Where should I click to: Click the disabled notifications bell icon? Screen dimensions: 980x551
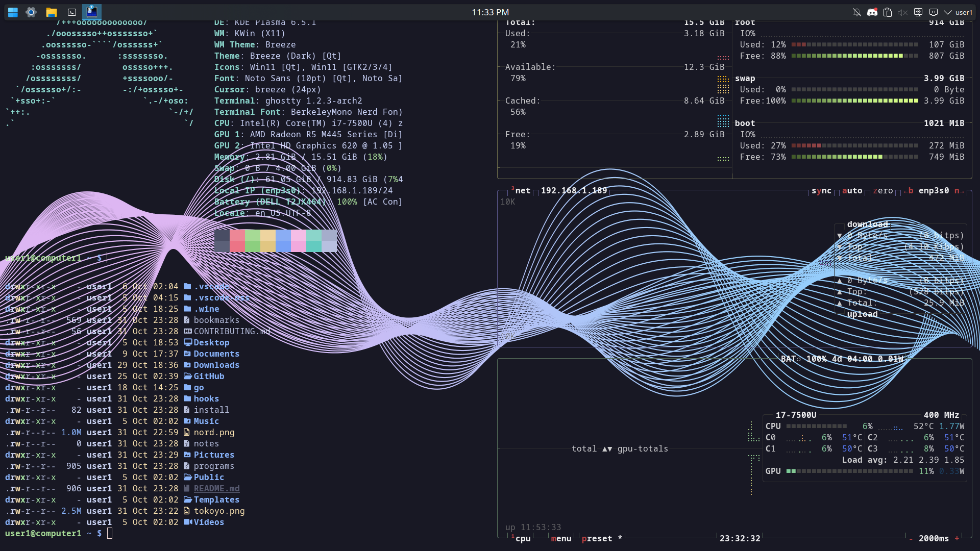click(857, 12)
